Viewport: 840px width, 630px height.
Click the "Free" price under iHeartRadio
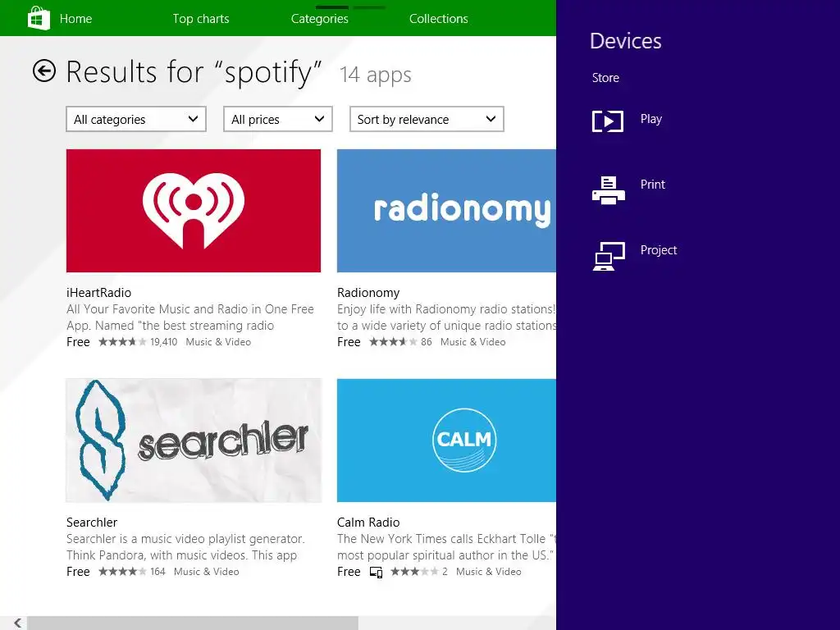coord(78,342)
